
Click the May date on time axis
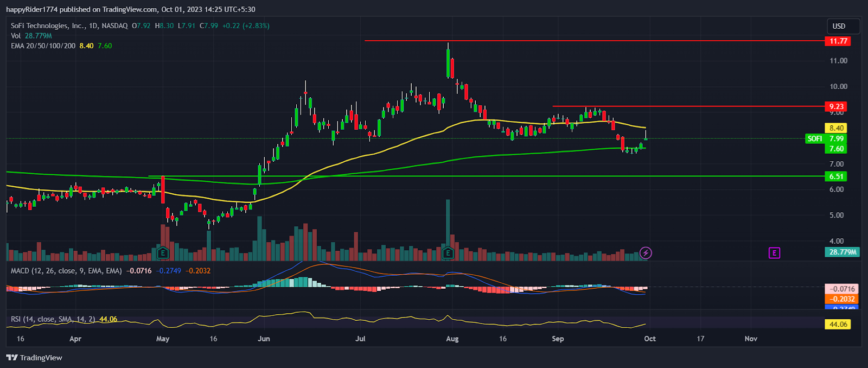pyautogui.click(x=163, y=339)
